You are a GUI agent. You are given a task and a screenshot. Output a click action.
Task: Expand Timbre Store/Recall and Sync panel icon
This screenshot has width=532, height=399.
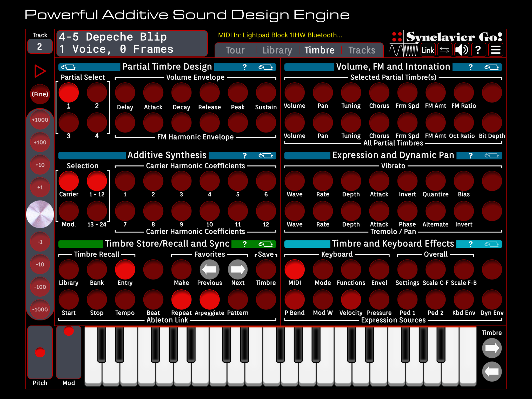pyautogui.click(x=265, y=244)
